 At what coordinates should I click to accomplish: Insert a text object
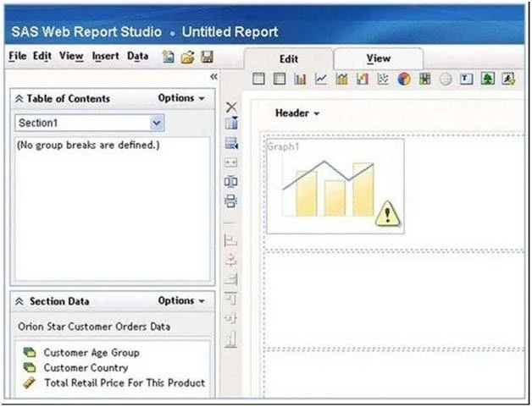pyautogui.click(x=467, y=79)
